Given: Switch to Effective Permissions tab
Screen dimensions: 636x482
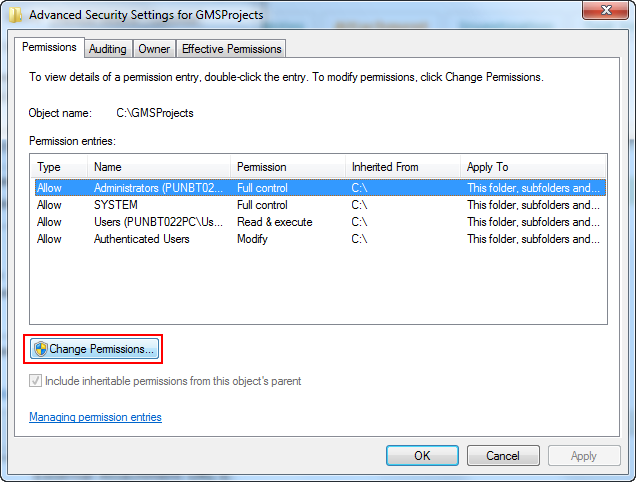Looking at the screenshot, I should tap(232, 48).
